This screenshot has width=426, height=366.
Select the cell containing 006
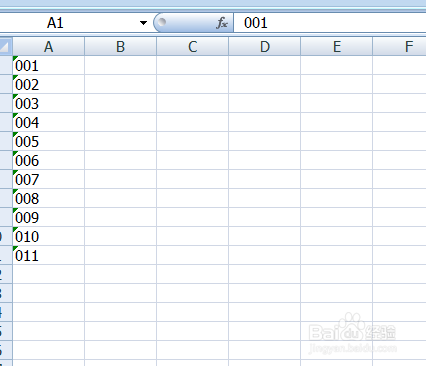pyautogui.click(x=48, y=160)
